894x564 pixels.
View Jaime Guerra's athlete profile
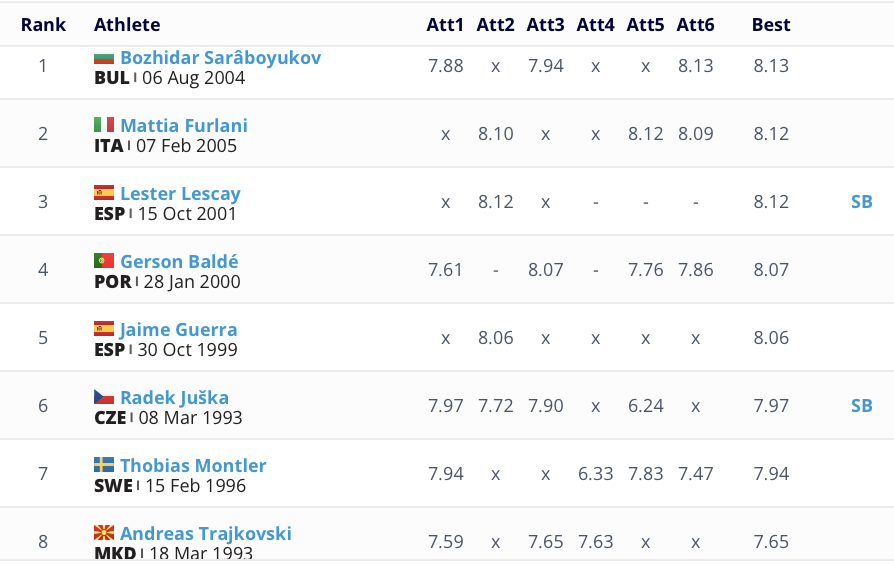click(x=178, y=330)
